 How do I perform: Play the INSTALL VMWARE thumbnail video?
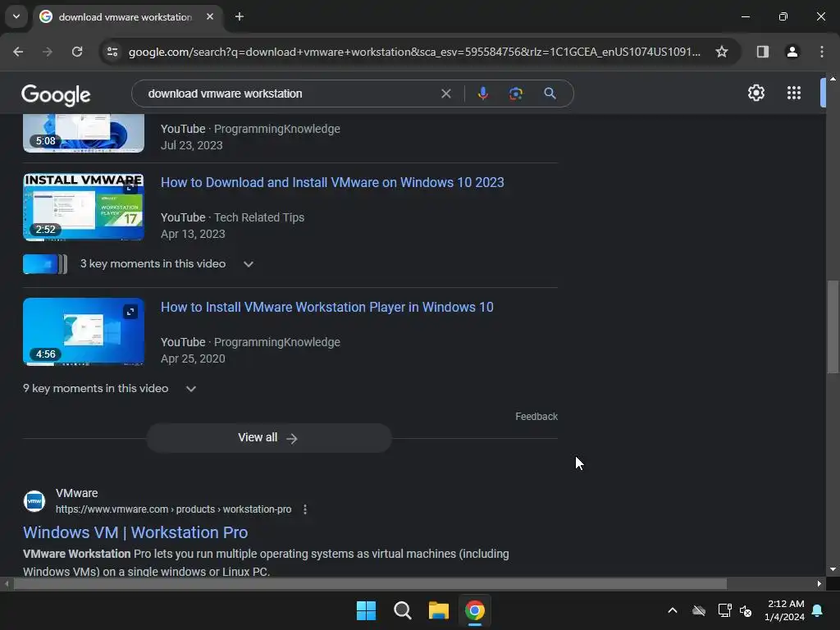coord(84,207)
